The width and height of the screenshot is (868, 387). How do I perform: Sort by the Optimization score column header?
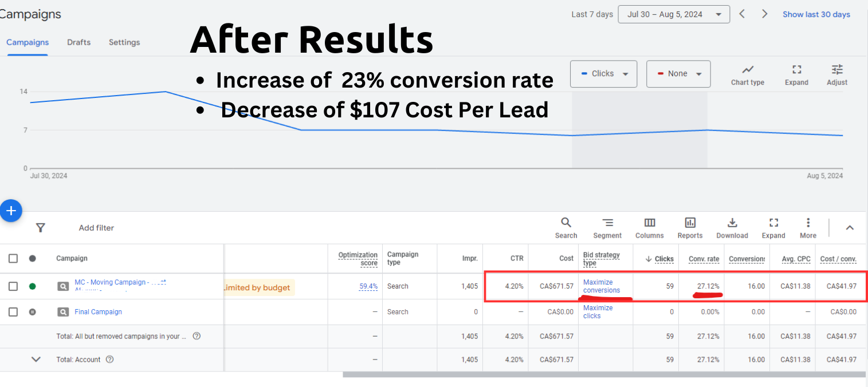point(358,259)
